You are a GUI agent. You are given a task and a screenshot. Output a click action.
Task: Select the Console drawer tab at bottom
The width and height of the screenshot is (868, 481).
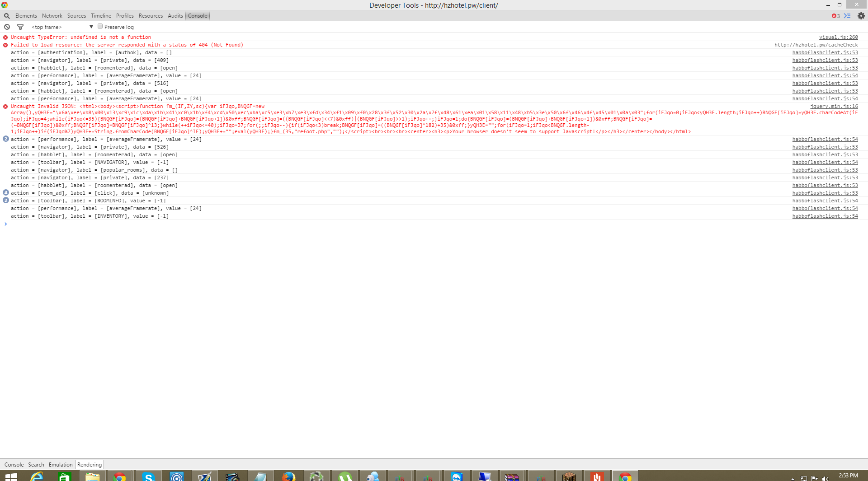pos(14,465)
